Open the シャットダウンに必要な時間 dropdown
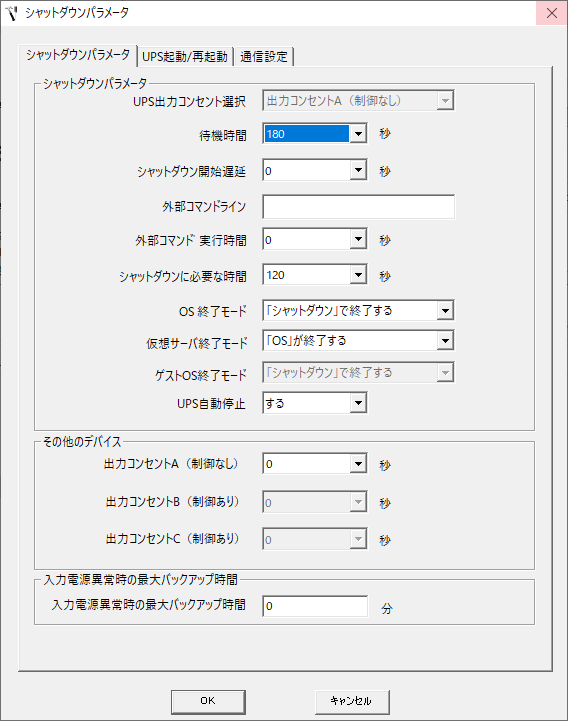568x721 pixels. [358, 275]
